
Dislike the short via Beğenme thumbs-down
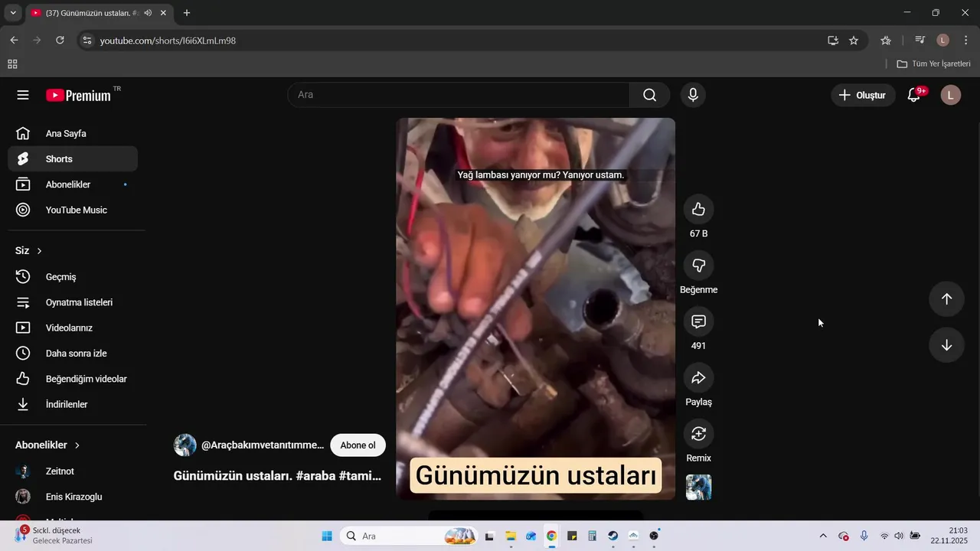[698, 265]
